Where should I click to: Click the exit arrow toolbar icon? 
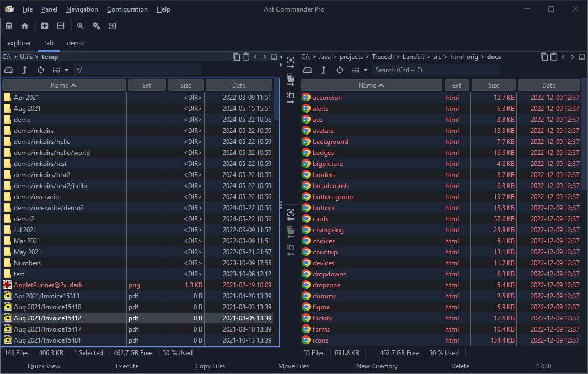(113, 26)
